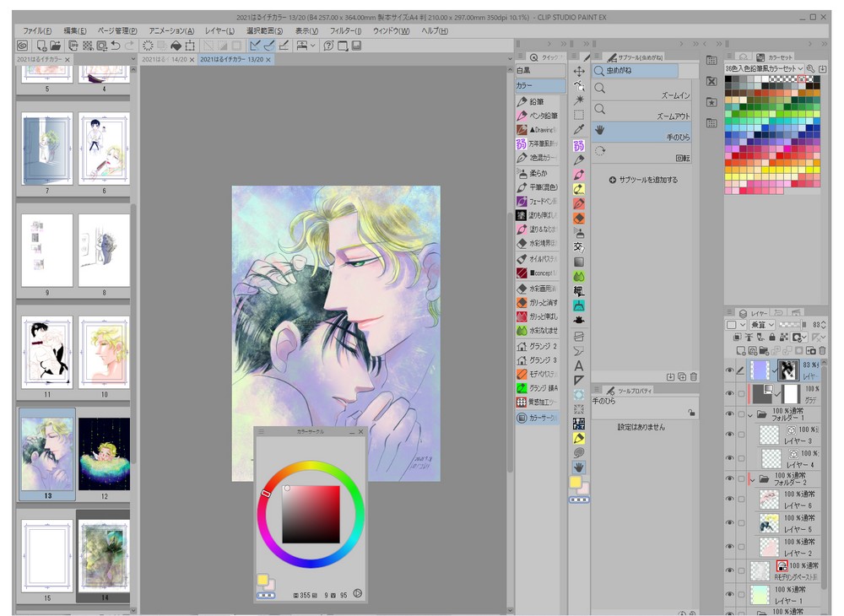Select the Gradient tool in the tool palette
The width and height of the screenshot is (844, 616).
(579, 262)
